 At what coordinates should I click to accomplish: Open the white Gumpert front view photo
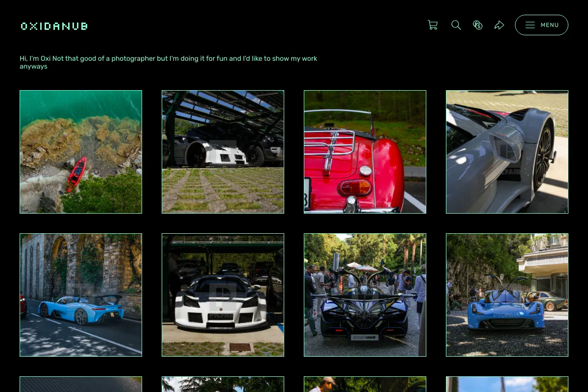tap(223, 295)
